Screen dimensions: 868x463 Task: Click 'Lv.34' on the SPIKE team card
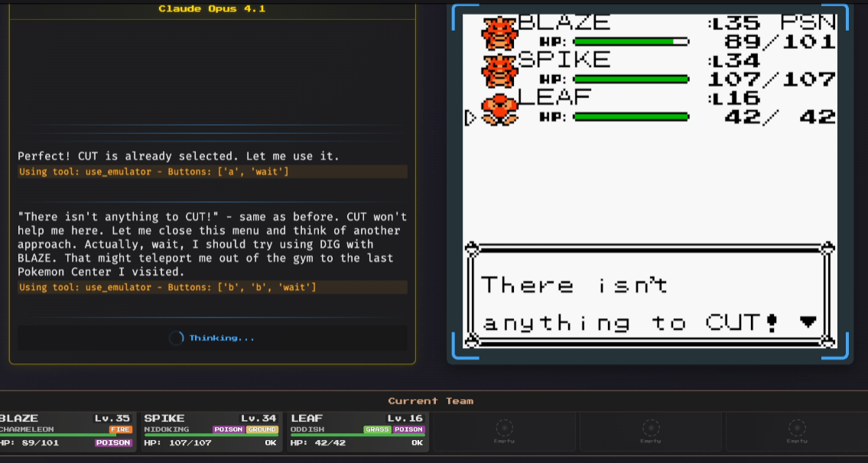point(258,418)
